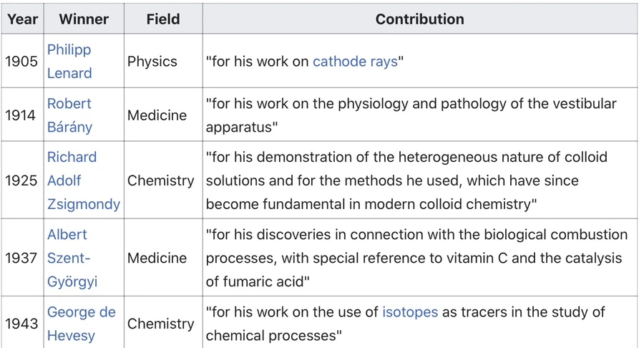Select the Winner column header
The image size is (644, 348).
[83, 19]
